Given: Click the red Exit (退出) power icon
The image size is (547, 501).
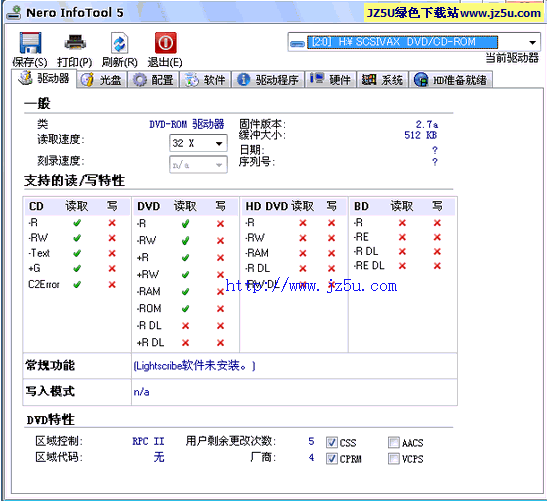Looking at the screenshot, I should pos(166,43).
